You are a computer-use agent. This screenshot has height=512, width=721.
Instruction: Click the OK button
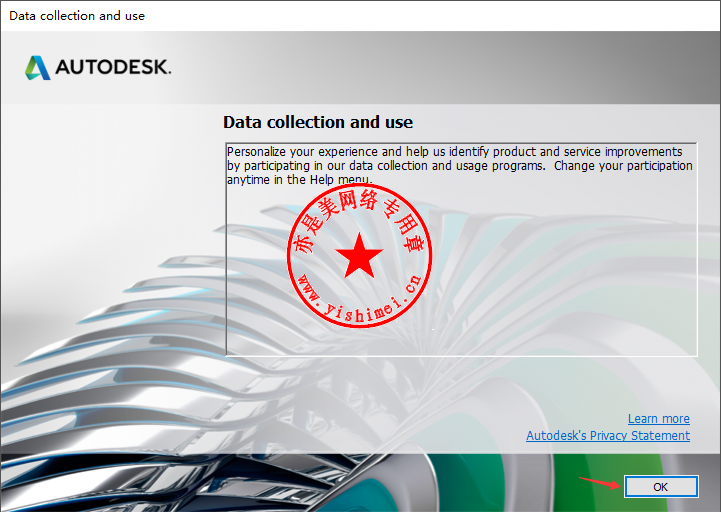pyautogui.click(x=661, y=487)
